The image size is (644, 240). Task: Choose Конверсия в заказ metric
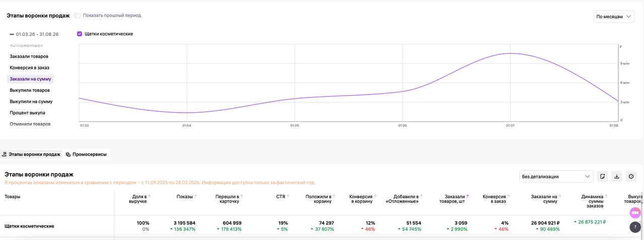click(x=29, y=67)
